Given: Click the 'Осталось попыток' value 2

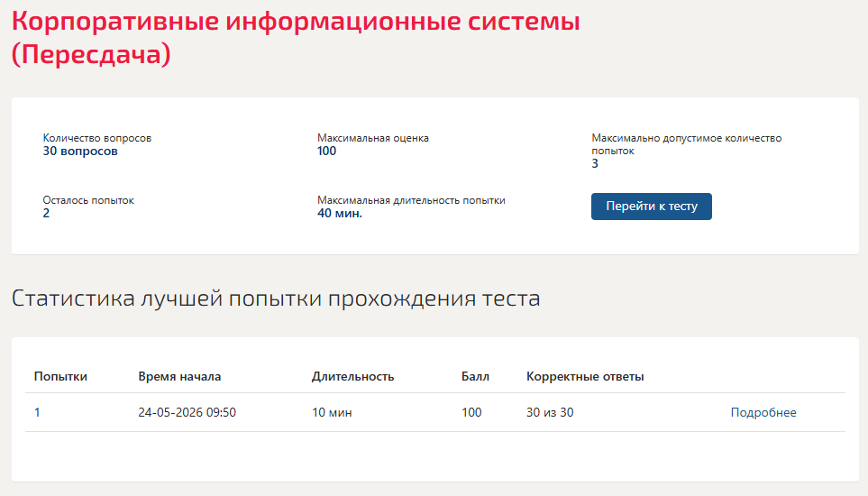Looking at the screenshot, I should click(x=46, y=213).
